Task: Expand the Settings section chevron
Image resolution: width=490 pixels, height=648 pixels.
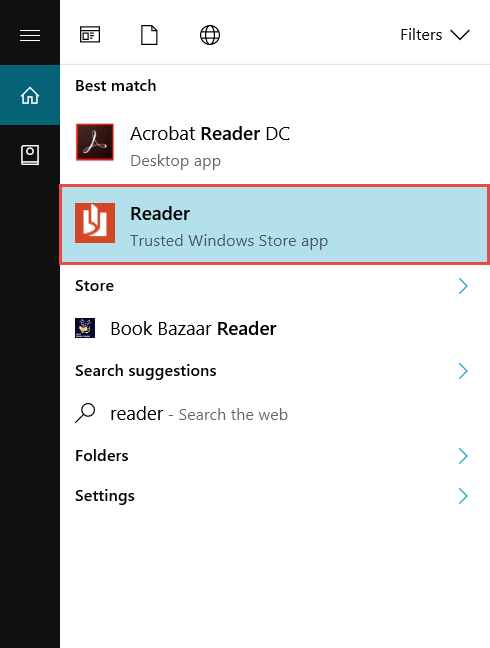Action: click(463, 496)
